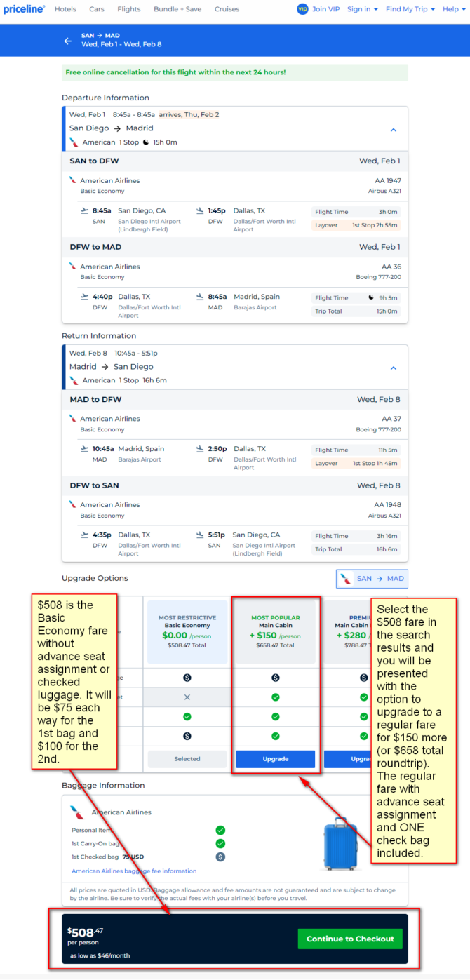Click the blue suitcase illustration
The height and width of the screenshot is (980, 470).
click(x=341, y=843)
